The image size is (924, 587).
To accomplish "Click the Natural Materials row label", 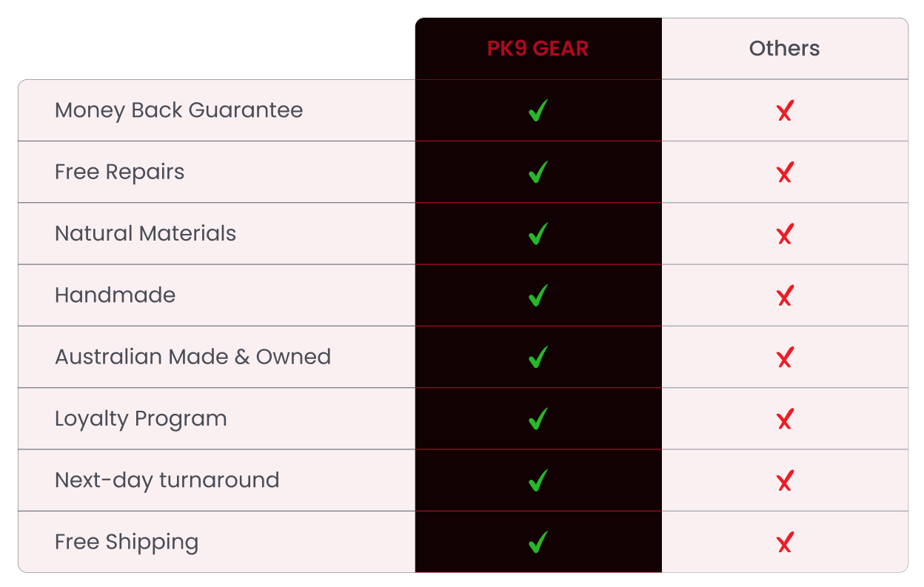I will point(145,234).
